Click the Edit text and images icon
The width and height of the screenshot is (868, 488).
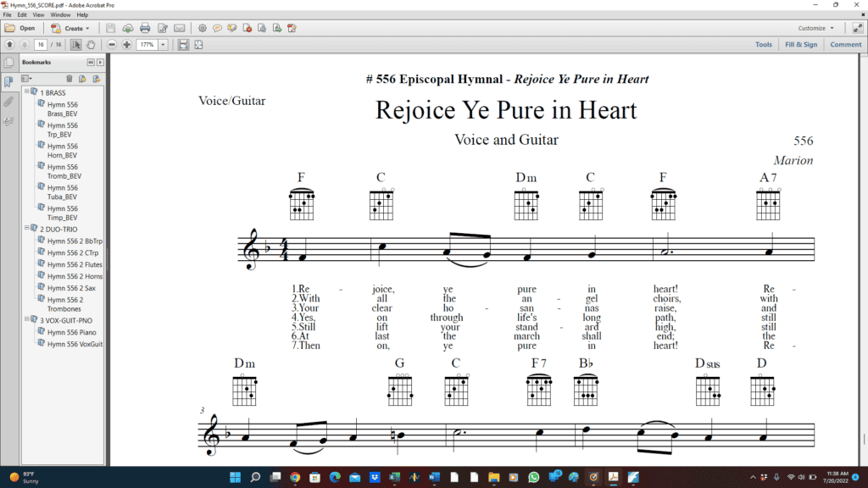point(162,28)
